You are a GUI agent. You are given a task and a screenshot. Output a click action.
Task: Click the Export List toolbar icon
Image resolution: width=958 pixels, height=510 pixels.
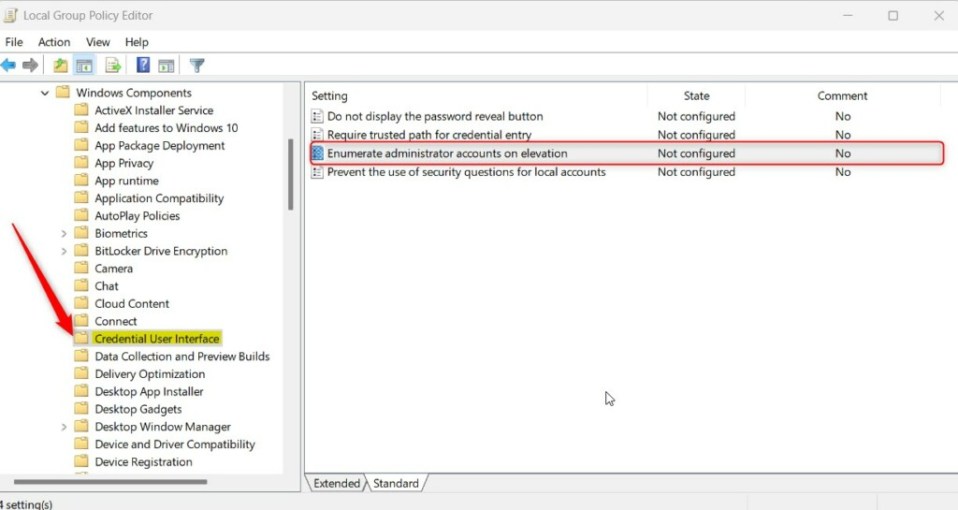point(113,65)
